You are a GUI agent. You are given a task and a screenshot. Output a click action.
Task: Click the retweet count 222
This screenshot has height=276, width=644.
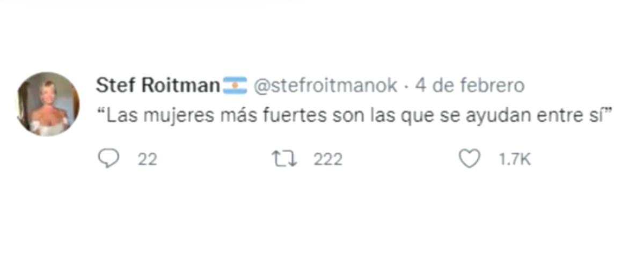pyautogui.click(x=328, y=159)
